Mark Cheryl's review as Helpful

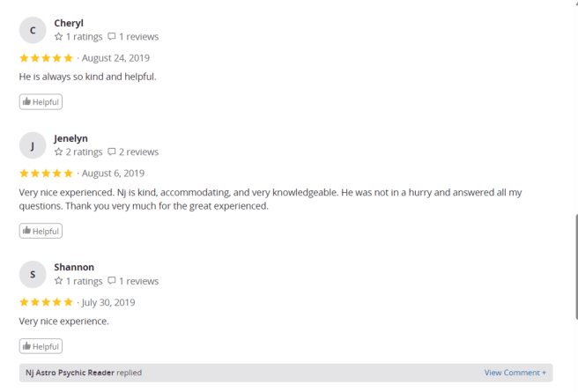[41, 102]
